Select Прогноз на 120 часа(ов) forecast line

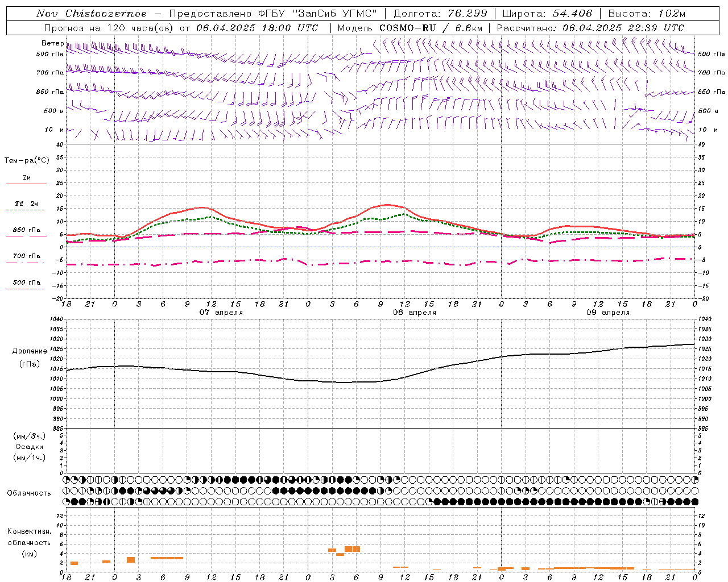click(x=181, y=28)
